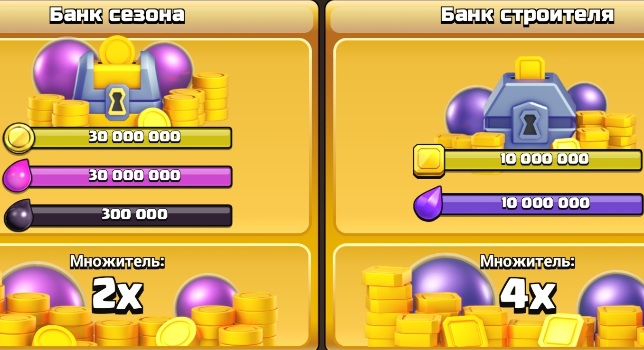Tap the pink elixir drop icon

[17, 176]
